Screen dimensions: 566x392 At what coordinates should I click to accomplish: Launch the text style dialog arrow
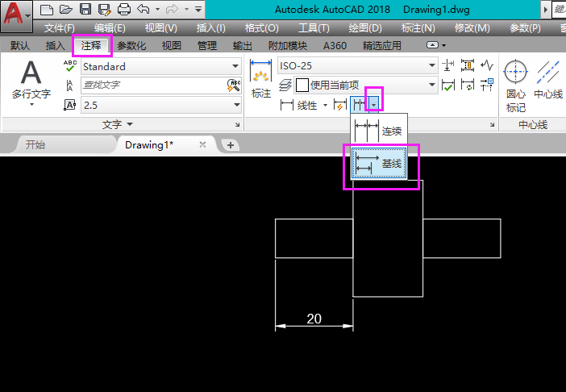(237, 124)
